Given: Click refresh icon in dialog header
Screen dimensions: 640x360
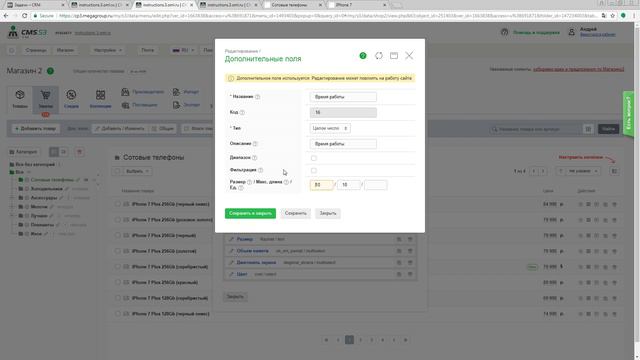Looking at the screenshot, I should point(379,56).
